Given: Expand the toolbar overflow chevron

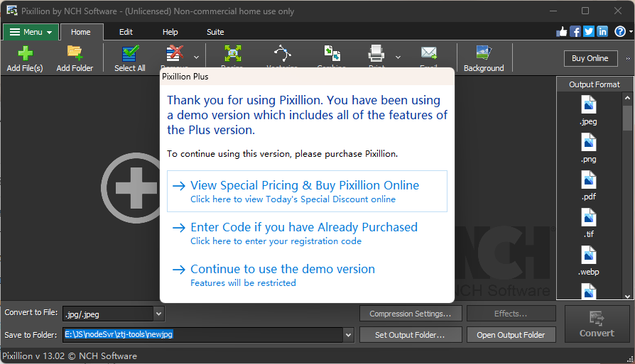Looking at the screenshot, I should tap(628, 58).
